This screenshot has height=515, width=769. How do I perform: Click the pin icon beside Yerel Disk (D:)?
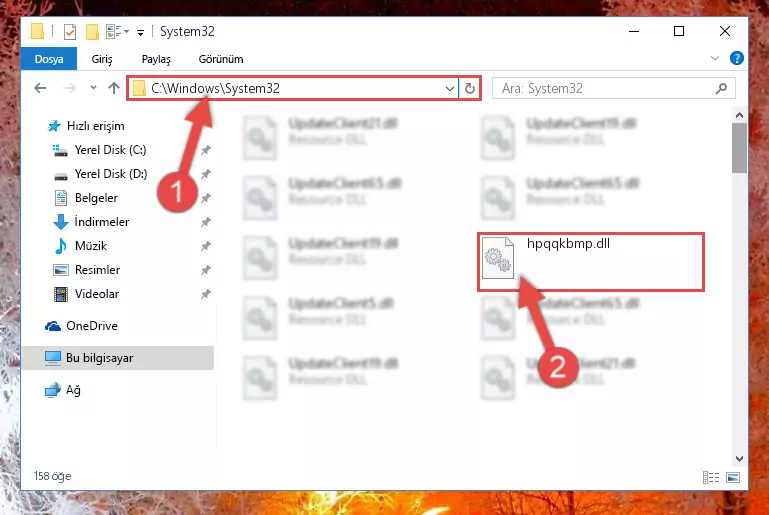205,174
